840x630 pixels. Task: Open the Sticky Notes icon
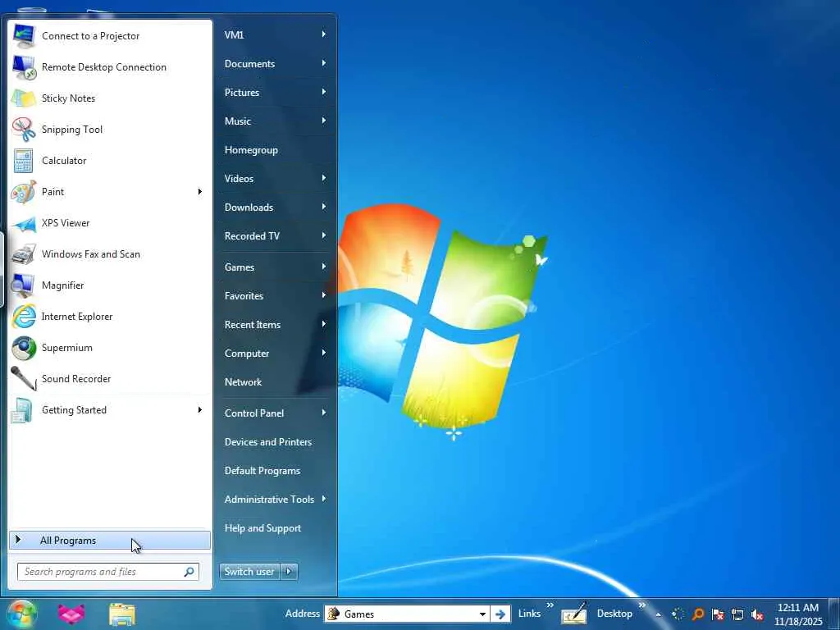click(24, 98)
